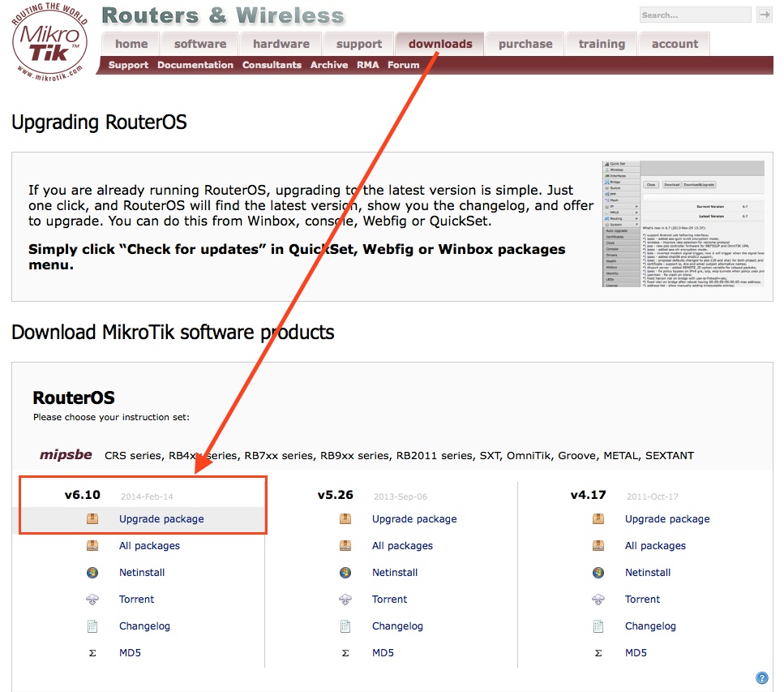Select Archive in the submenu bar
Screen dimensions: 784x692
(329, 65)
